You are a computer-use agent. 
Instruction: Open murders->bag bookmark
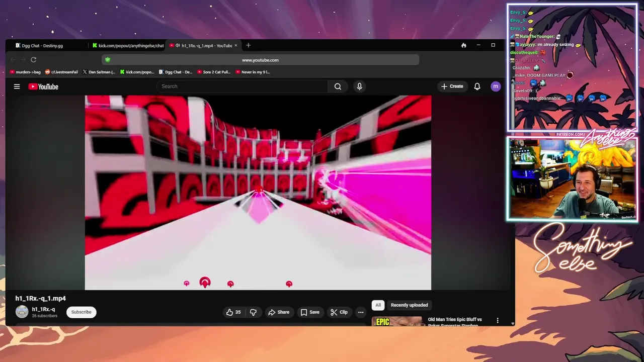(x=25, y=72)
